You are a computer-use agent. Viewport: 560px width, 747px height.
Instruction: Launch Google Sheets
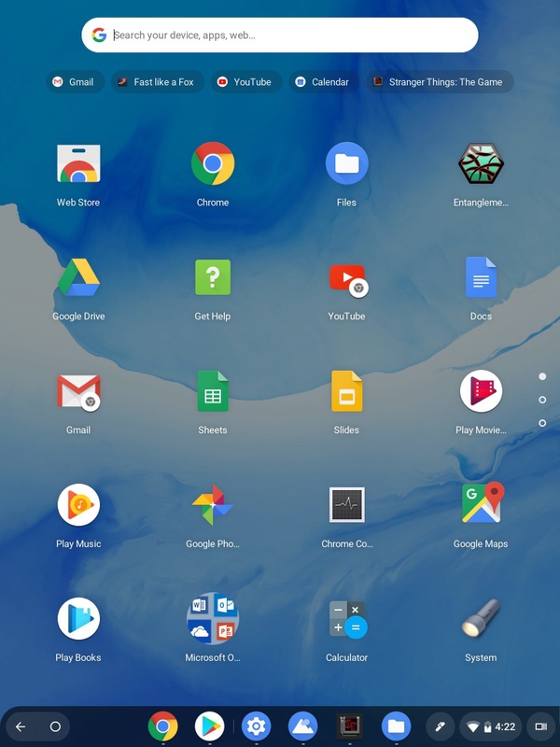click(x=213, y=391)
